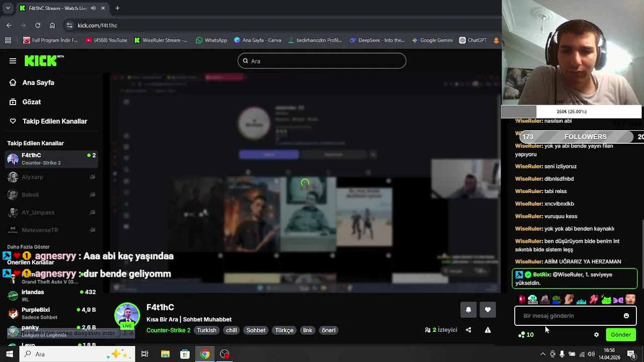This screenshot has width=644, height=362.
Task: Toggle the follow heart button
Action: (x=488, y=310)
